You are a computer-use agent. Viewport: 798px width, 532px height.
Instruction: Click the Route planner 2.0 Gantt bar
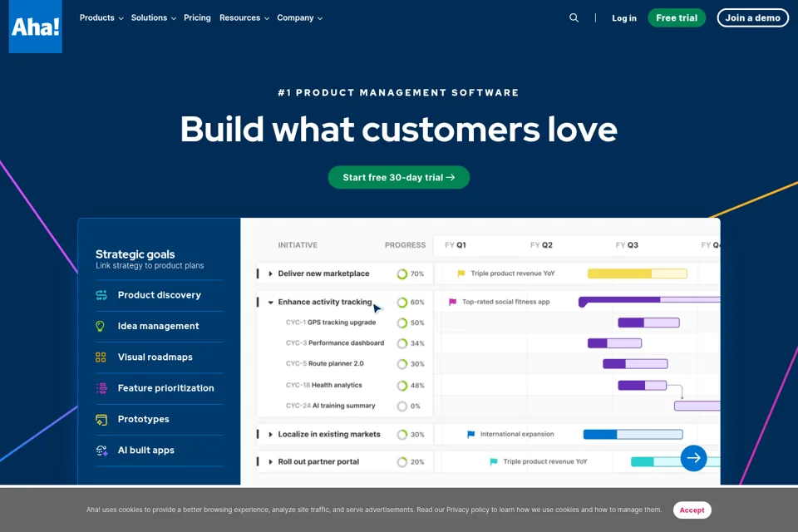(635, 364)
